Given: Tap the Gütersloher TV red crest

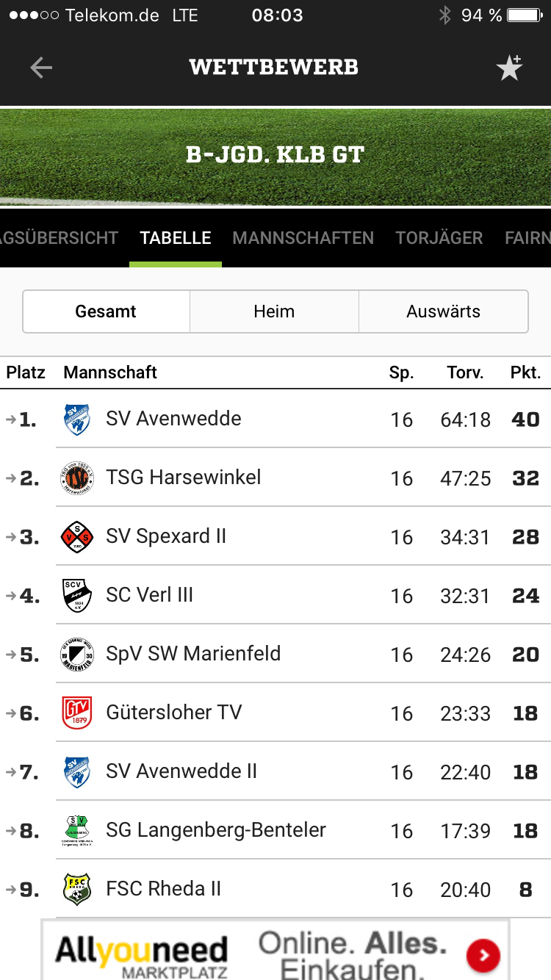Looking at the screenshot, I should click(x=76, y=713).
